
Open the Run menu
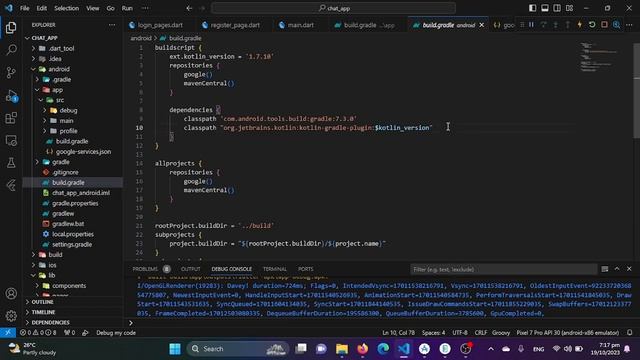click(x=127, y=8)
